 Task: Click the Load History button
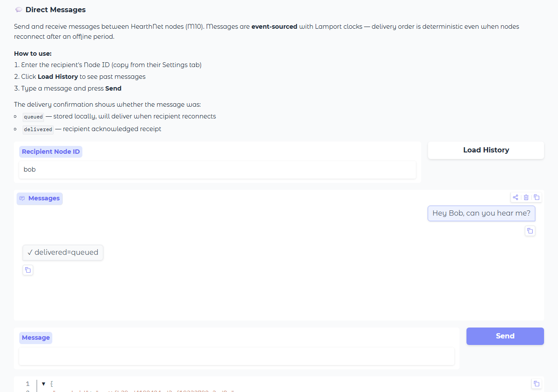pyautogui.click(x=486, y=150)
